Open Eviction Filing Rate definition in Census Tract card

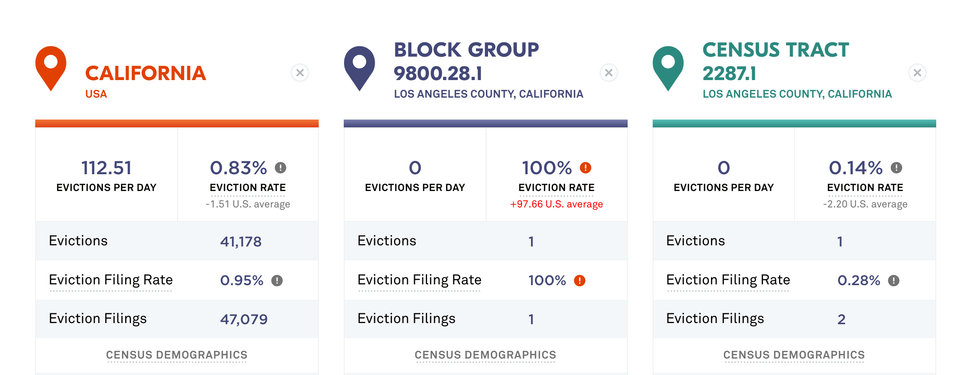[729, 280]
